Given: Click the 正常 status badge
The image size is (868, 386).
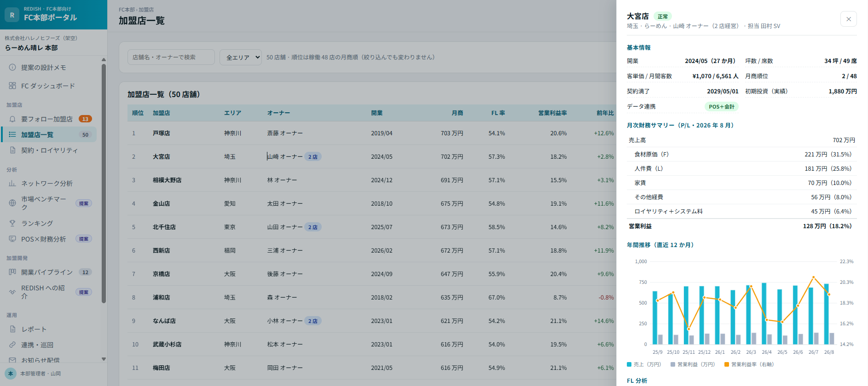Looking at the screenshot, I should click(663, 17).
